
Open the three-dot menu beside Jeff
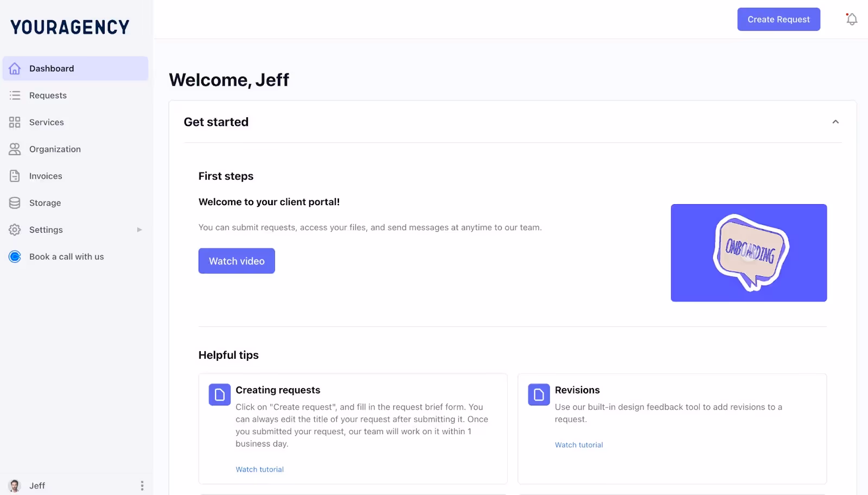tap(142, 486)
